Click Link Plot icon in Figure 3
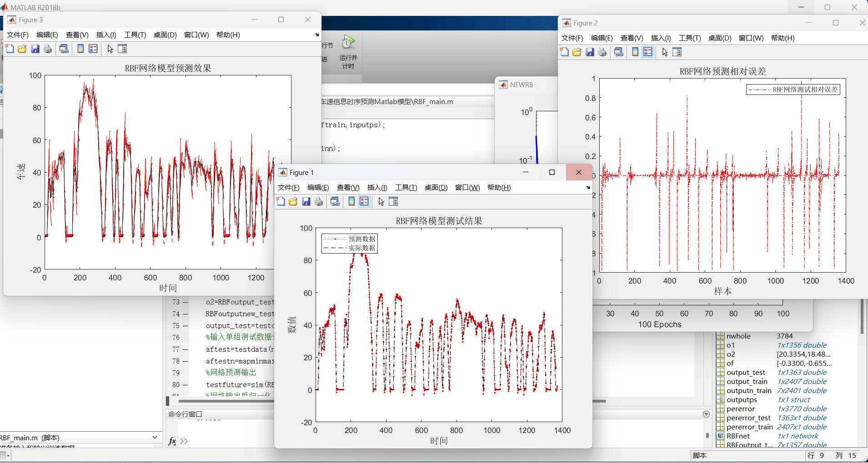This screenshot has height=463, width=868. [x=64, y=49]
